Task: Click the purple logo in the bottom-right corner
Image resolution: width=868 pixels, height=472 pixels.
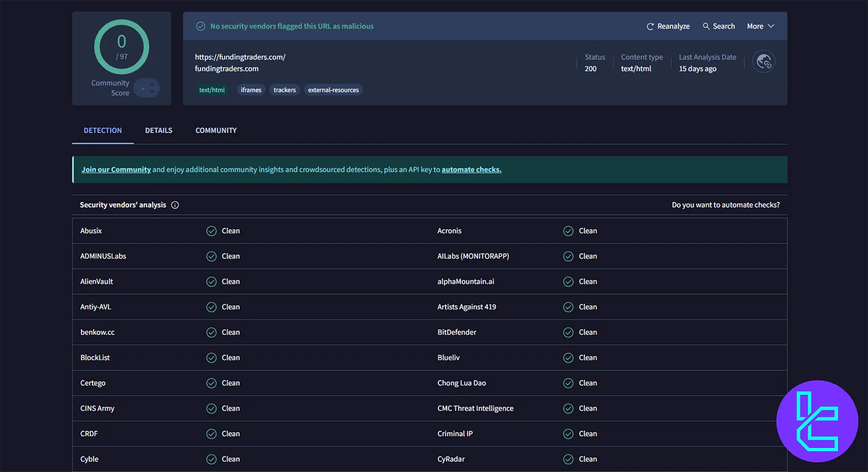Action: (x=817, y=421)
